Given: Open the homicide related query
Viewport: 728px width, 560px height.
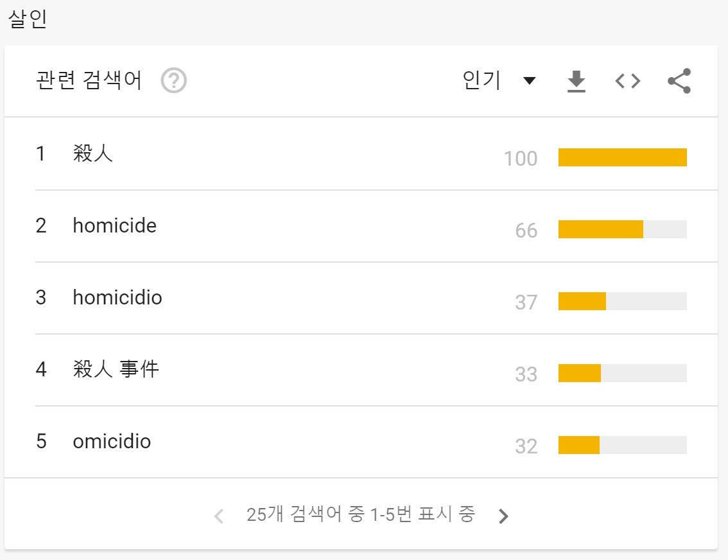Looking at the screenshot, I should [115, 225].
